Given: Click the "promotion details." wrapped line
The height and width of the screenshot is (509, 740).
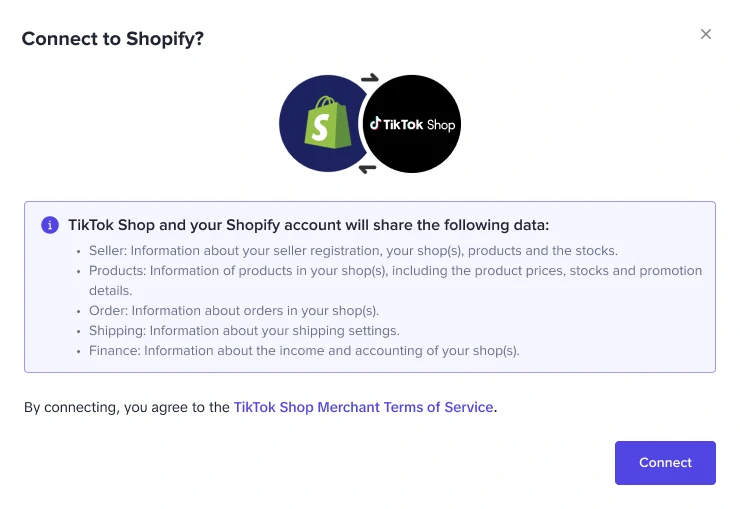Looking at the screenshot, I should pyautogui.click(x=110, y=290).
